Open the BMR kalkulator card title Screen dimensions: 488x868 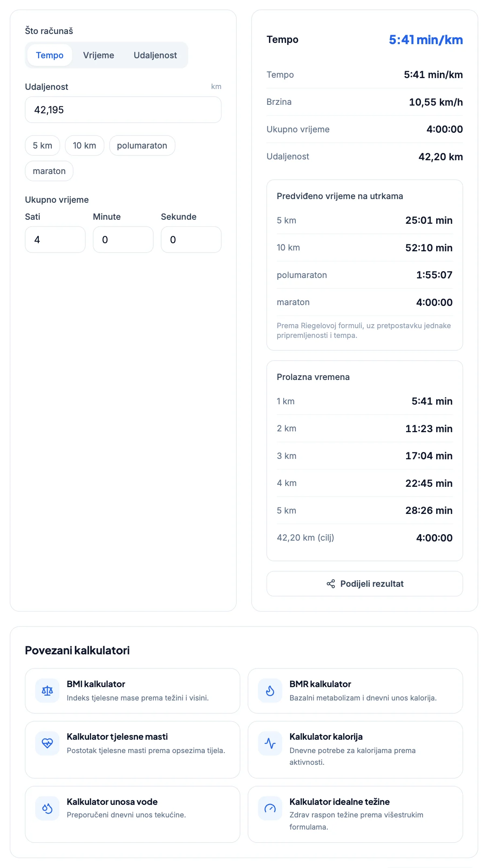point(320,684)
